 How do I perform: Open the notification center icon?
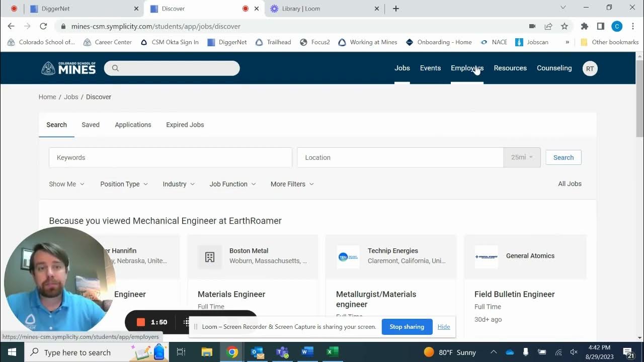(628, 352)
